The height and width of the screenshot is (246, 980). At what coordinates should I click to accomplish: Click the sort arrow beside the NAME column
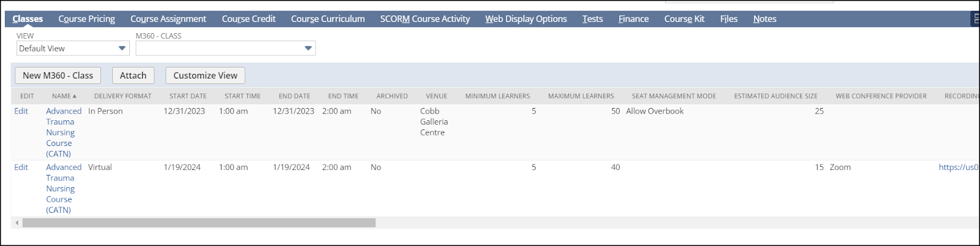75,96
